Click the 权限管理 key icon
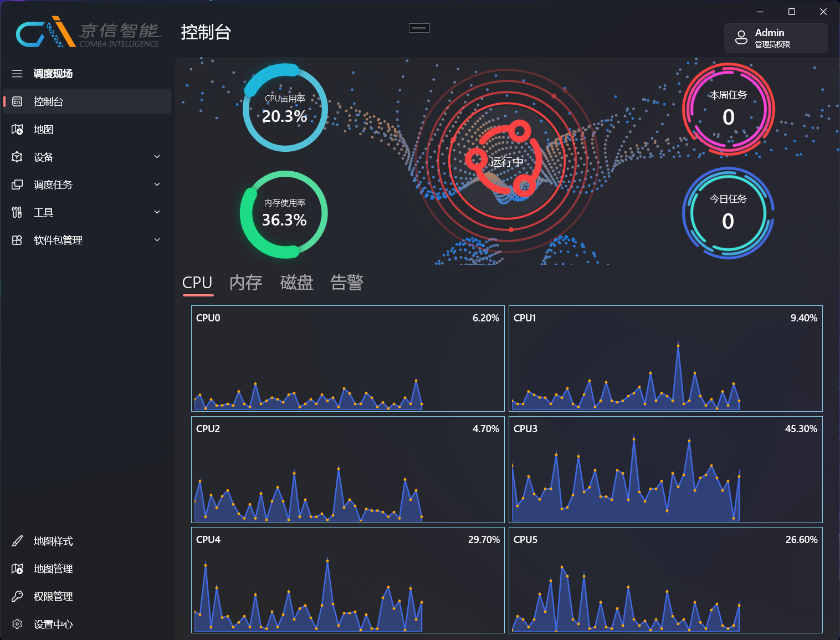840x640 pixels. (x=17, y=596)
